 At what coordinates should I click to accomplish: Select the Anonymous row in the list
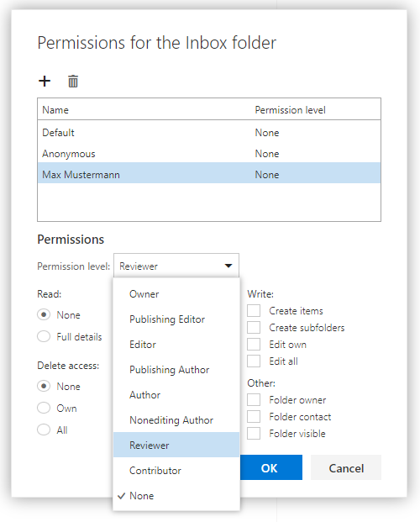pos(209,154)
